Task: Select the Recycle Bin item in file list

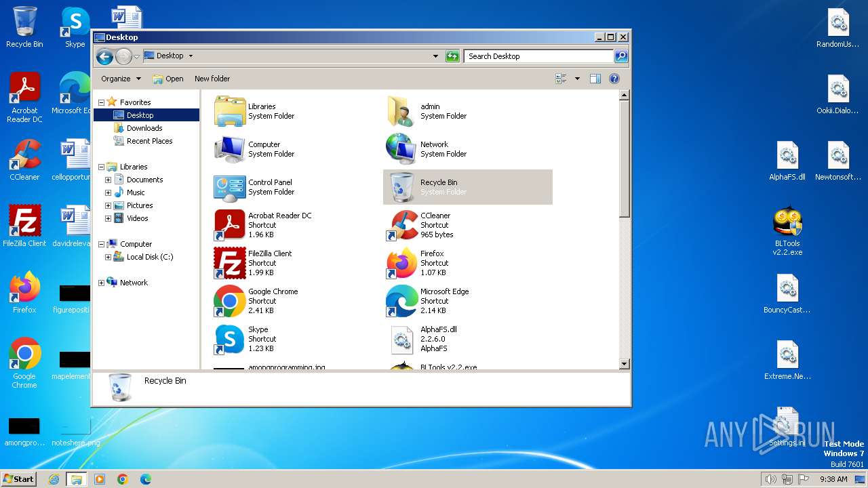Action: 468,187
